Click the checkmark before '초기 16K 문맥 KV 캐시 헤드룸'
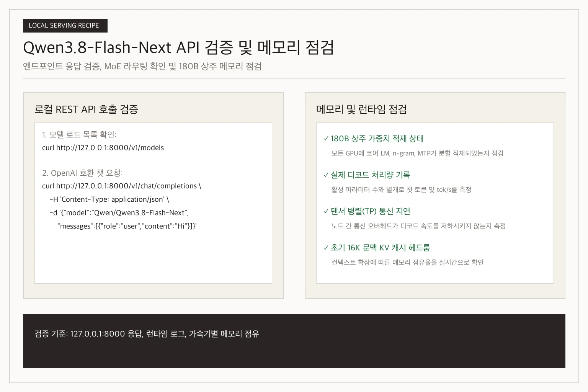Viewport: 588px width, 392px height. coord(326,248)
